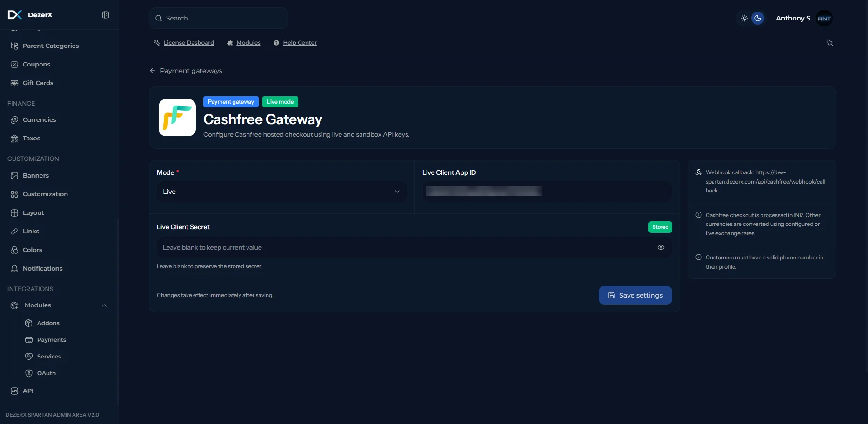The width and height of the screenshot is (868, 424).
Task: Click the OAuth shield icon
Action: click(x=29, y=373)
